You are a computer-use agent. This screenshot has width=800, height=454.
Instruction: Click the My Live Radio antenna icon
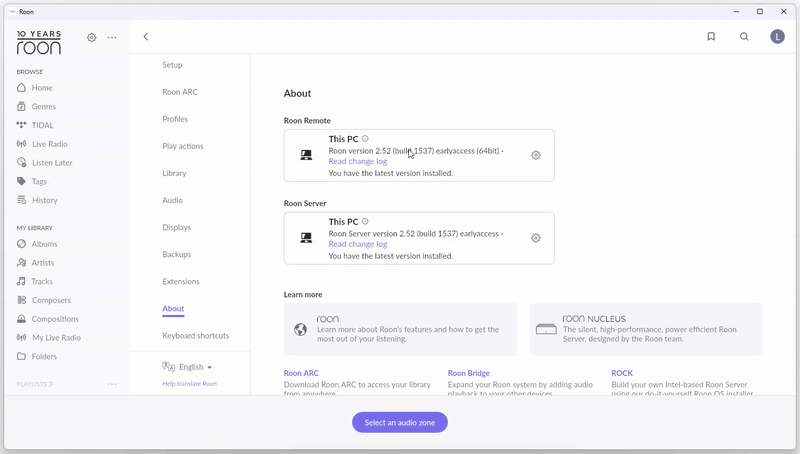(21, 338)
